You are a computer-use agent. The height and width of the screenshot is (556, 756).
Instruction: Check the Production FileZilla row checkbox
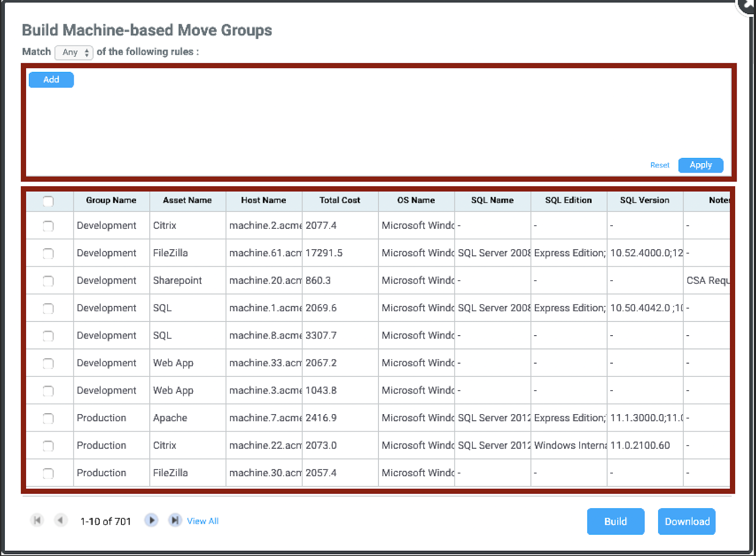pyautogui.click(x=48, y=473)
